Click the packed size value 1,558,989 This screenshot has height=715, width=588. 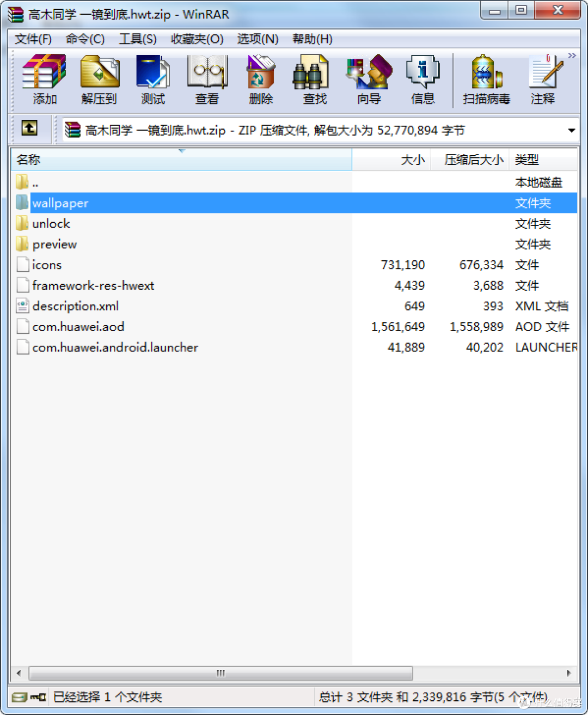click(x=476, y=327)
